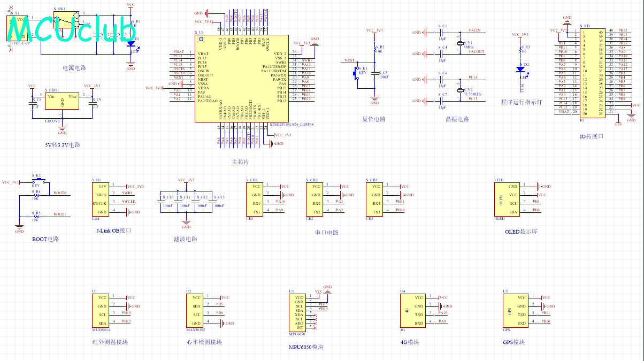Select the S_Y2 32.768KHz crystal symbol
Image resolution: width=644 pixels, height=361 pixels.
click(459, 89)
